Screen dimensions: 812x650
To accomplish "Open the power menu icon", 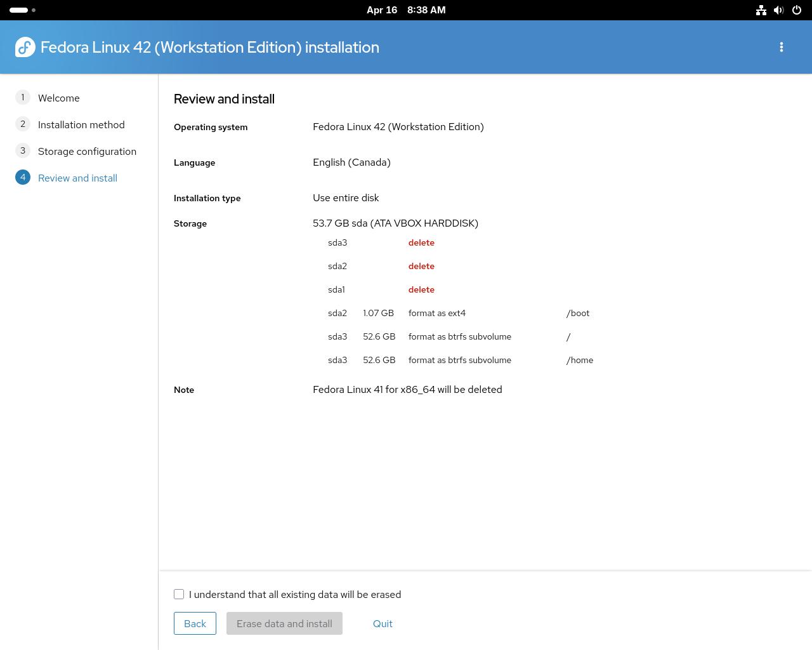I will click(797, 10).
